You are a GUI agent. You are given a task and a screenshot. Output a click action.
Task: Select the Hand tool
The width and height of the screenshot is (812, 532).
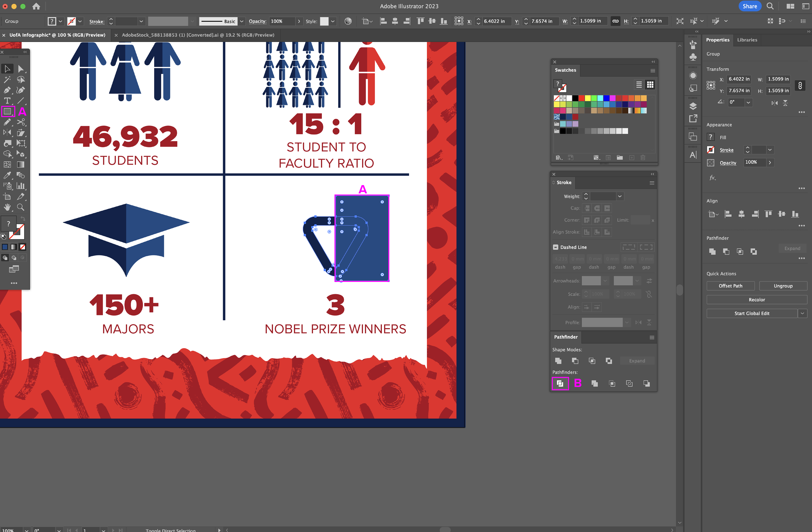coord(7,207)
